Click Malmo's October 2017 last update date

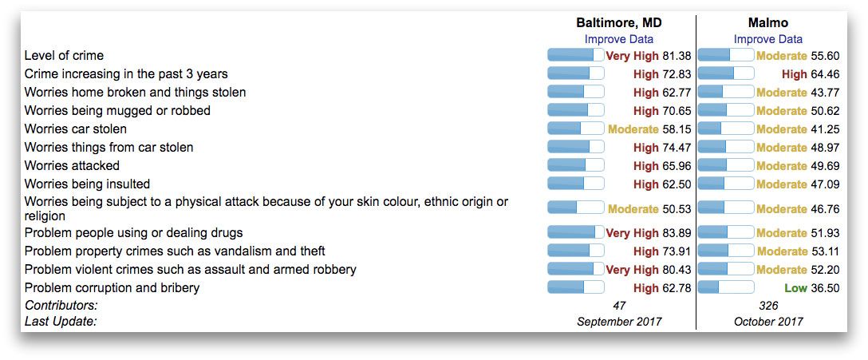(x=768, y=322)
